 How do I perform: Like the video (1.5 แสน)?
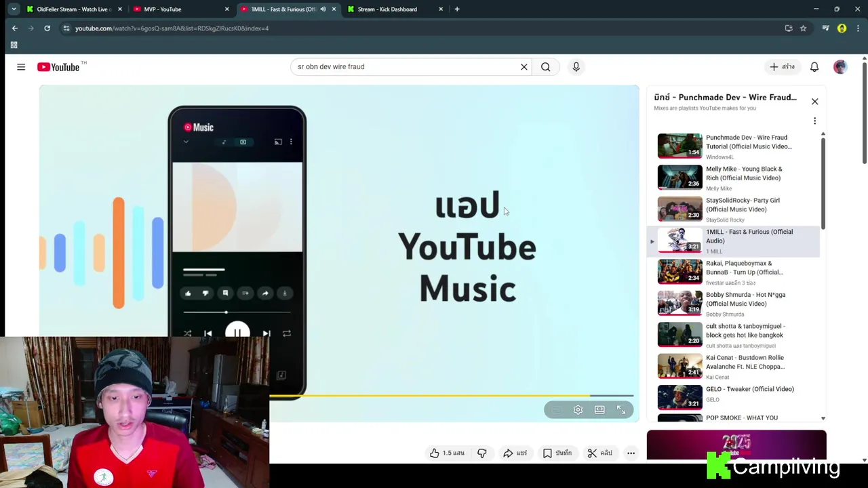pyautogui.click(x=447, y=453)
